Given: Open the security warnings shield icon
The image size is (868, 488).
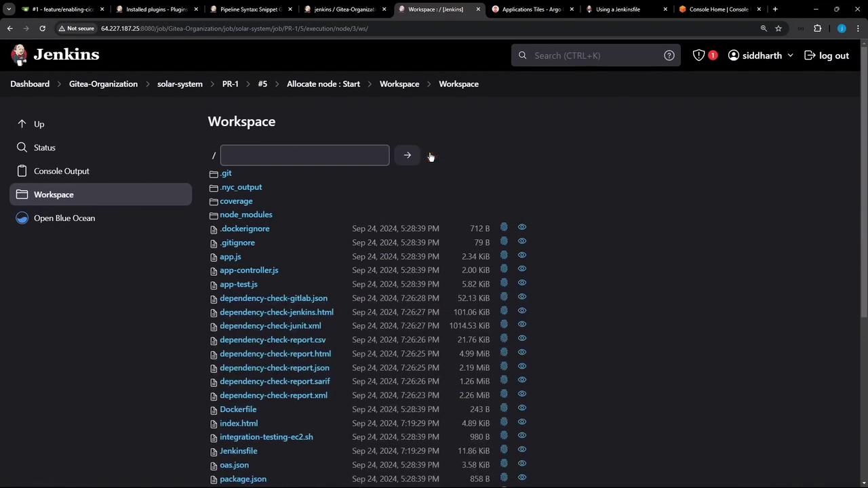Looking at the screenshot, I should click(x=699, y=56).
